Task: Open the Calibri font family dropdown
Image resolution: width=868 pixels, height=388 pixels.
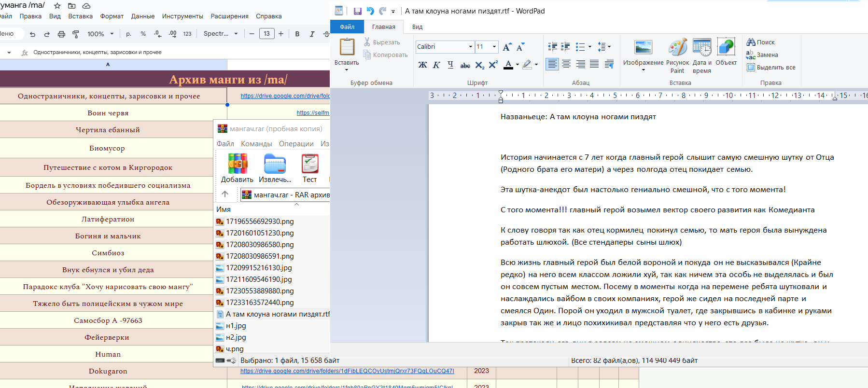Action: pos(470,47)
